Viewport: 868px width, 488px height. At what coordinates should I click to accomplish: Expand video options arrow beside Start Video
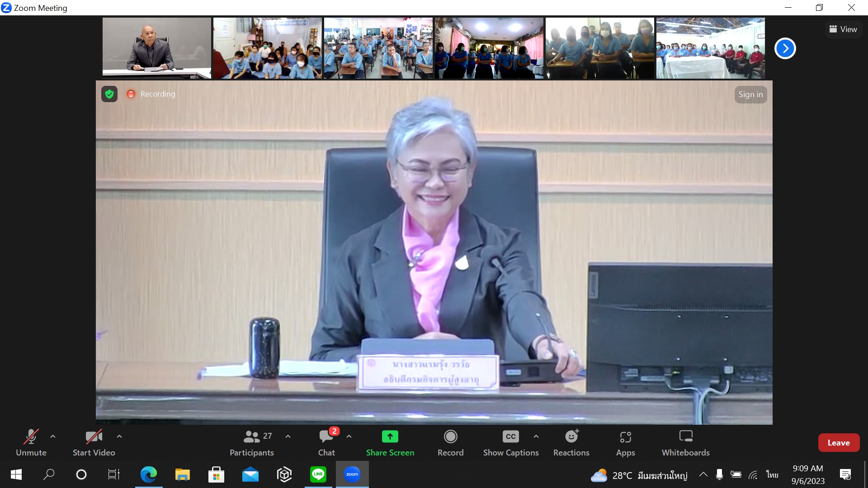(x=119, y=436)
